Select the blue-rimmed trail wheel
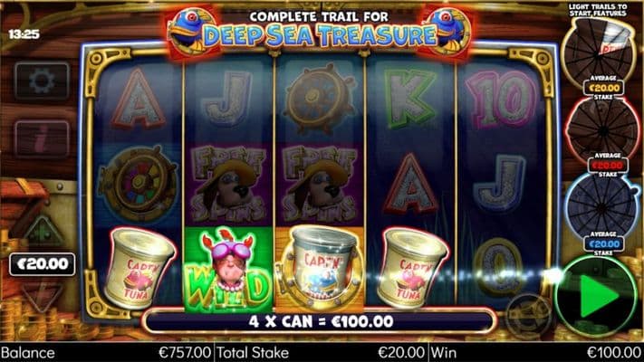 pyautogui.click(x=602, y=206)
